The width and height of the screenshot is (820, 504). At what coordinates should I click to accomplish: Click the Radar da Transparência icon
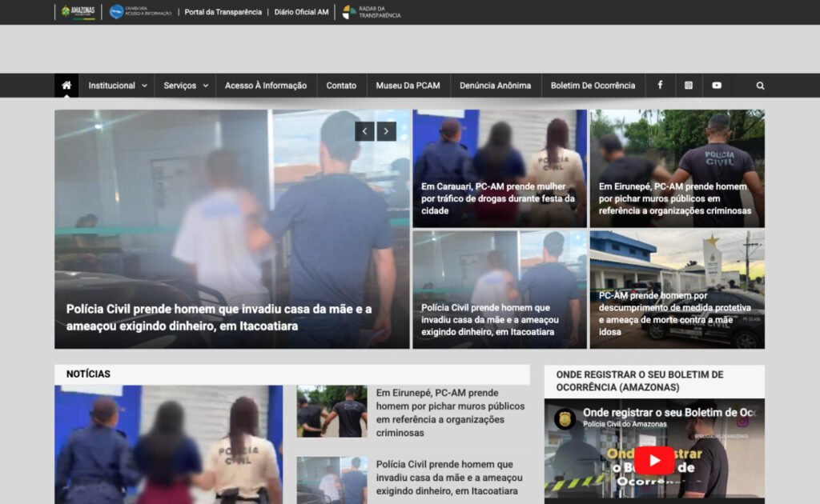coord(371,12)
